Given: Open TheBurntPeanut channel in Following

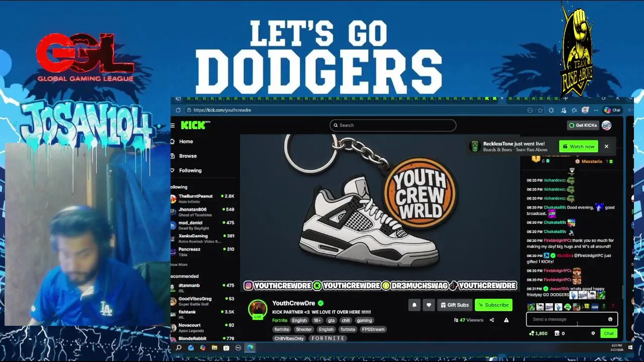Looking at the screenshot, I should 203,199.
